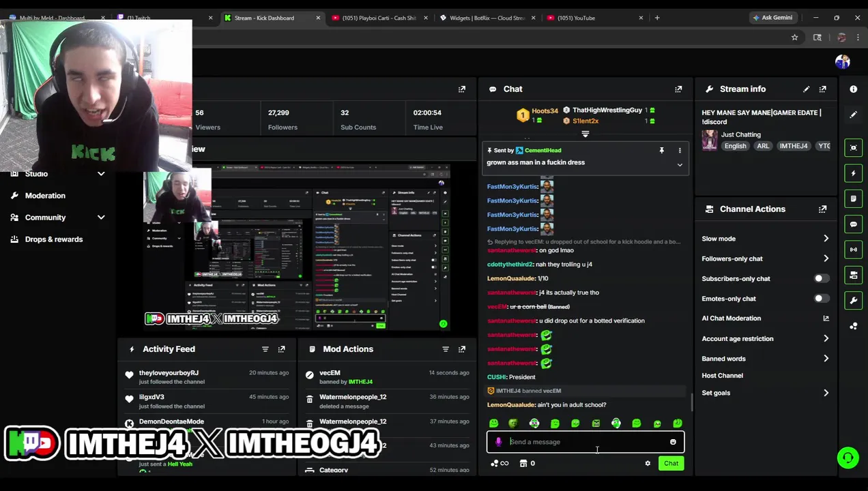868x491 pixels.
Task: Expand the Community sidebar section
Action: click(101, 218)
